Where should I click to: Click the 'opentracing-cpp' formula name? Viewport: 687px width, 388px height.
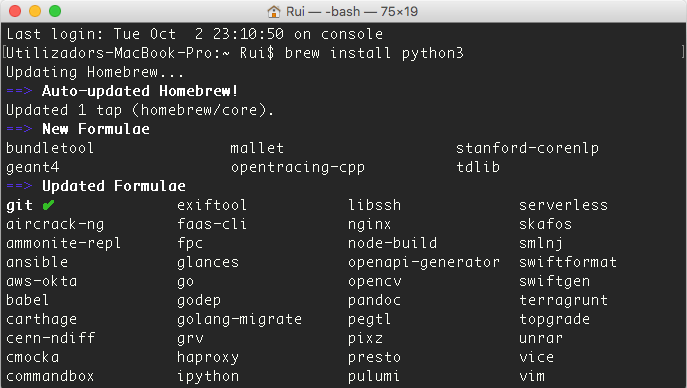click(x=297, y=167)
